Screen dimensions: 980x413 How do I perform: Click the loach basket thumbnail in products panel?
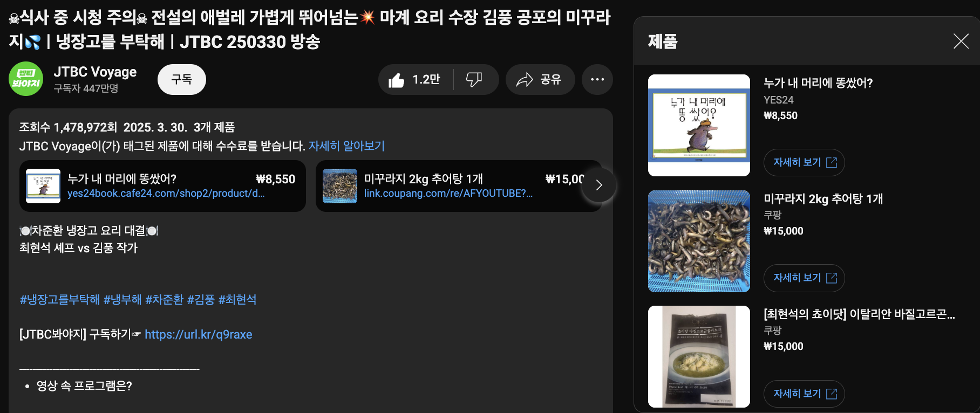coord(699,241)
